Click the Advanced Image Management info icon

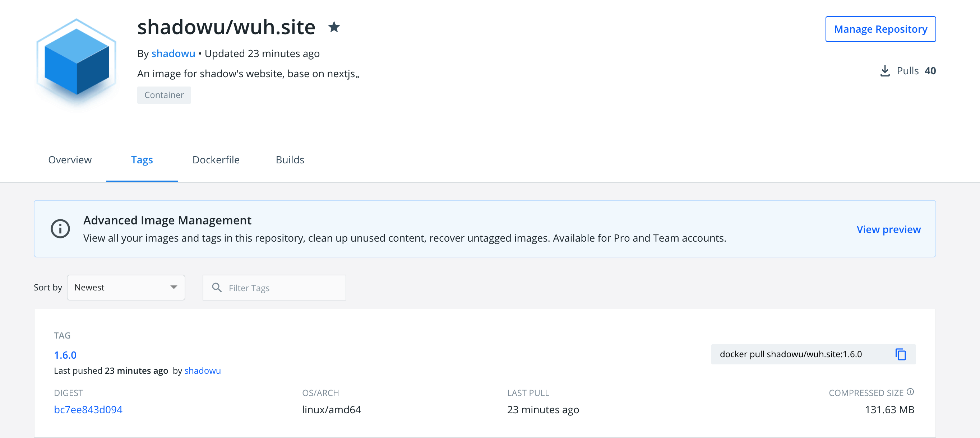tap(60, 229)
